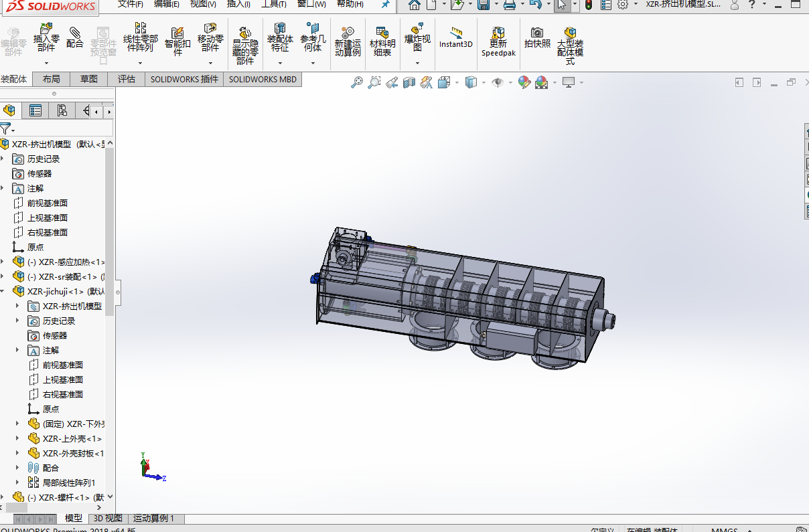Click the 插入零部件 (Insert Components) tool
Viewport: 809px width, 532px height.
46,38
